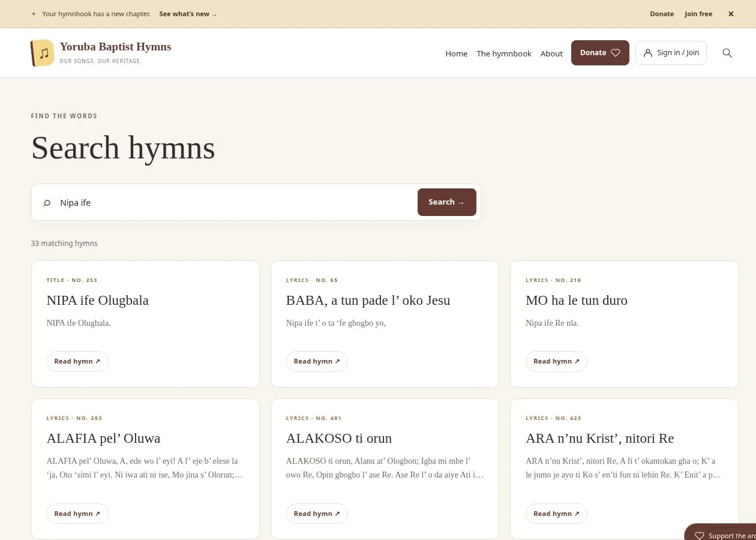Read hymn NIPA ife Olugbala
Screen dimensions: 756x540
click(77, 361)
